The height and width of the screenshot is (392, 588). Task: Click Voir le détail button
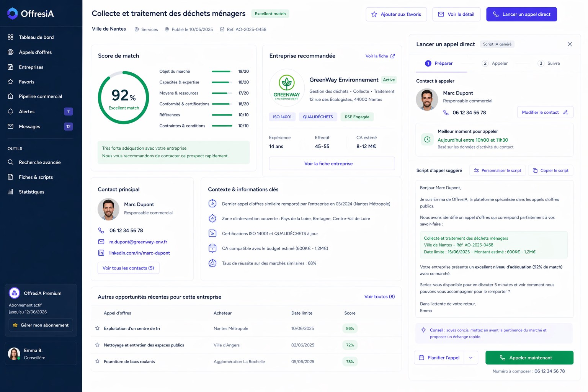456,14
